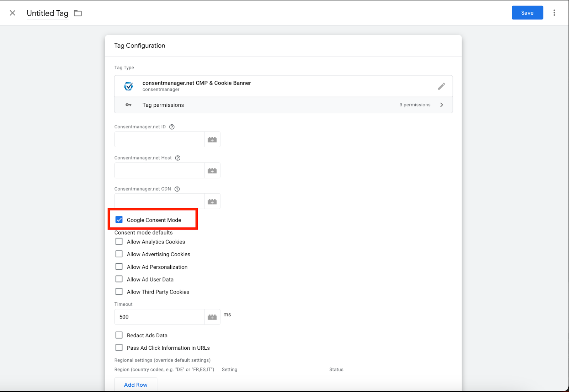
Task: Select consentmanager.net CMP & Cookie Banner tag type
Action: tap(283, 86)
